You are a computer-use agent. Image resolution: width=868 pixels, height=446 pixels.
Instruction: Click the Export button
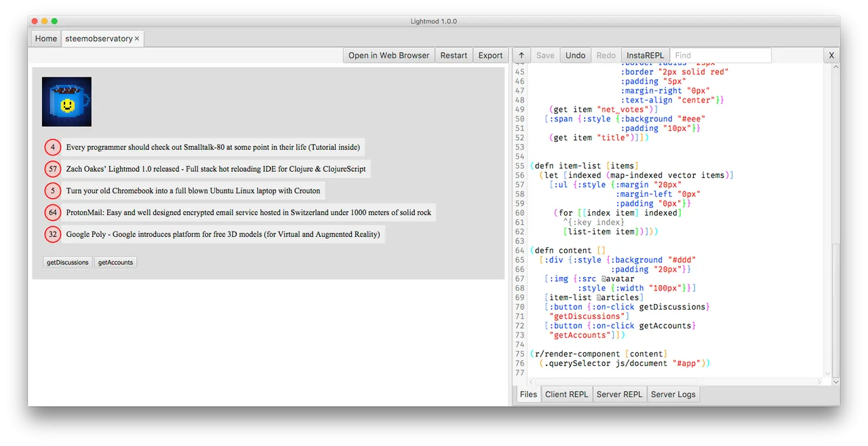(x=490, y=55)
